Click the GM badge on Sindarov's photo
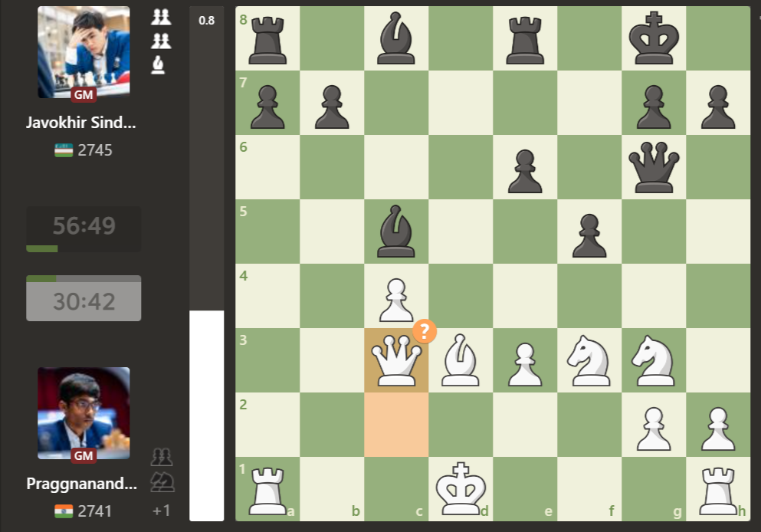The image size is (761, 532). coord(84,94)
